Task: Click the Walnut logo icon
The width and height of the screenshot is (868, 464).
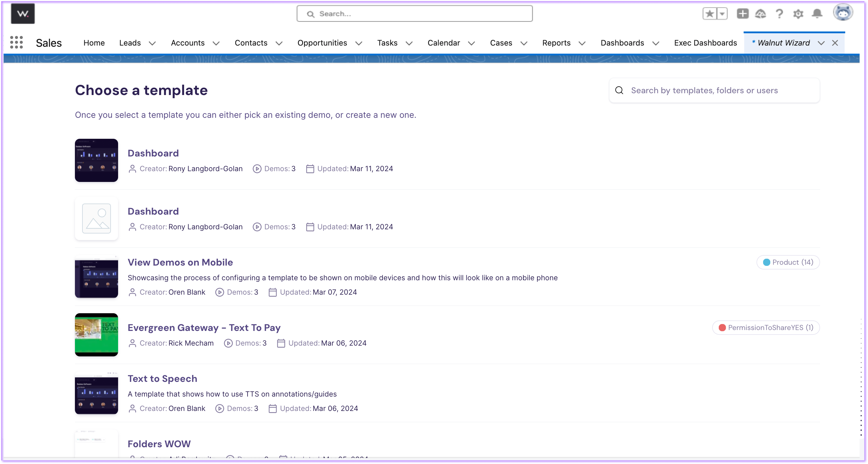Action: [22, 14]
